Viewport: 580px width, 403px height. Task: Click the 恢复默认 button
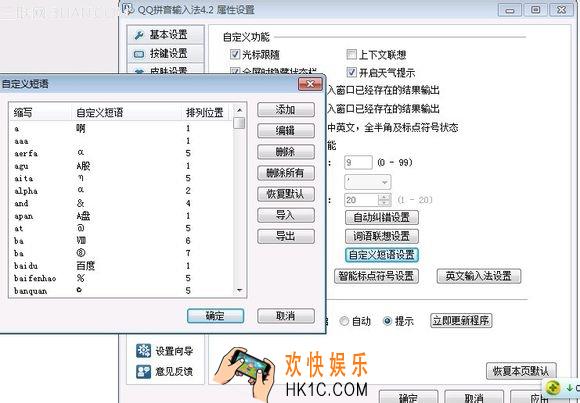(x=286, y=194)
